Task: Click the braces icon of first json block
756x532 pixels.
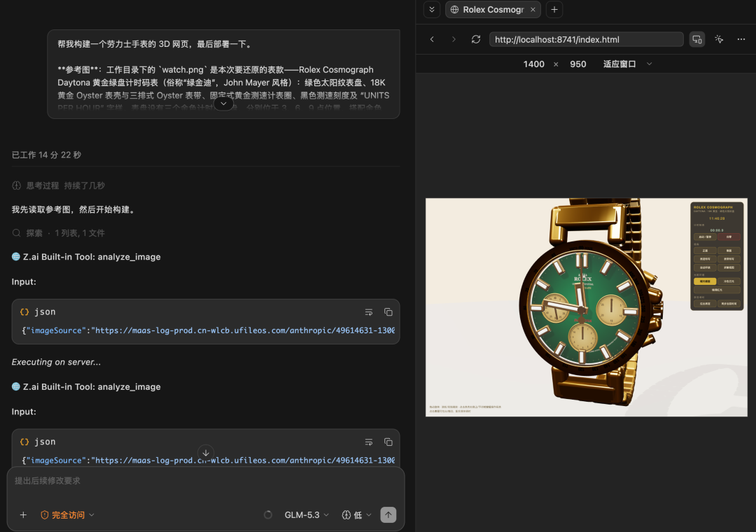Action: pyautogui.click(x=24, y=312)
